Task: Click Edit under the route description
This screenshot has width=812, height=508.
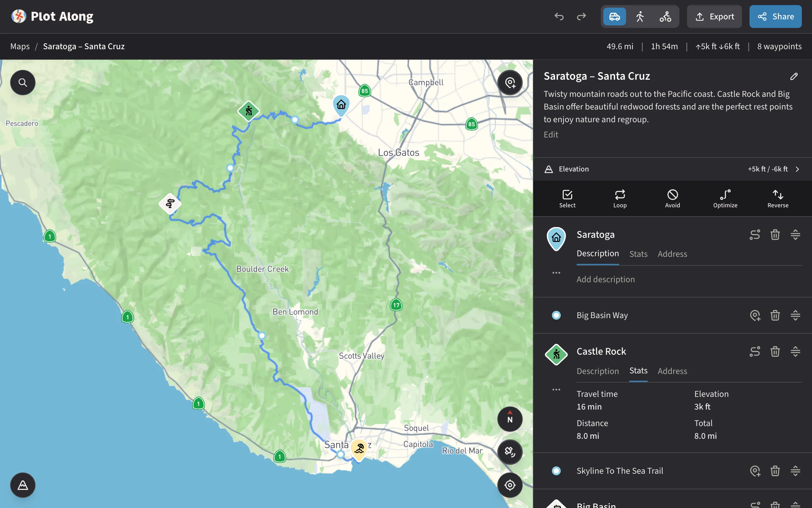Action: (x=551, y=134)
